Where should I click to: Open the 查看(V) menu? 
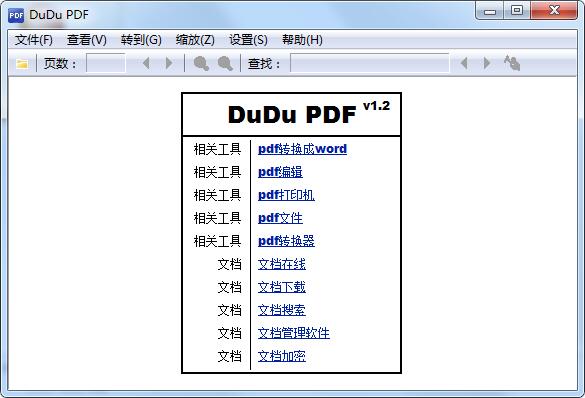pyautogui.click(x=87, y=40)
